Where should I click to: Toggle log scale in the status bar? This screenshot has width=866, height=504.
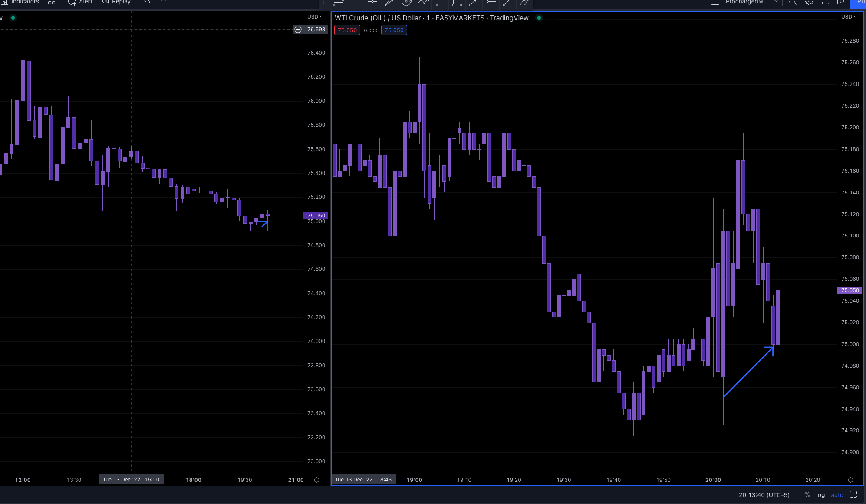(820, 494)
